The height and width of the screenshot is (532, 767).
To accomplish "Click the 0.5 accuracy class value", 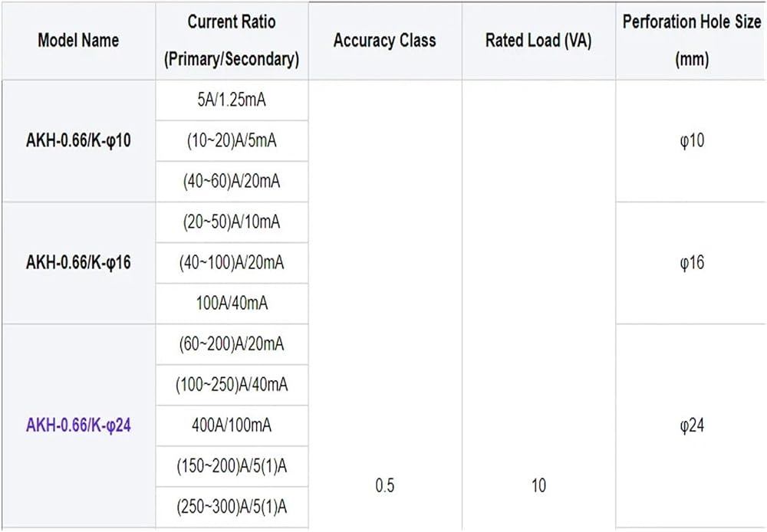I will pyautogui.click(x=385, y=485).
